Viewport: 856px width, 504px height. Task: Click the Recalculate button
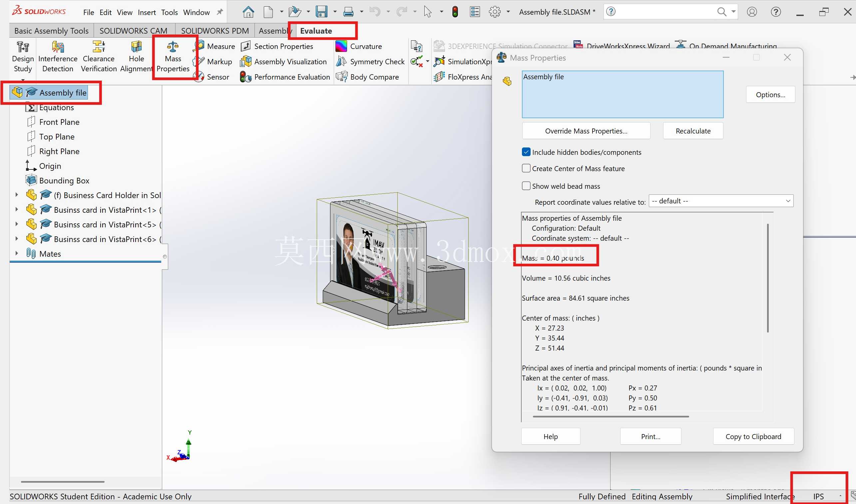click(x=693, y=131)
